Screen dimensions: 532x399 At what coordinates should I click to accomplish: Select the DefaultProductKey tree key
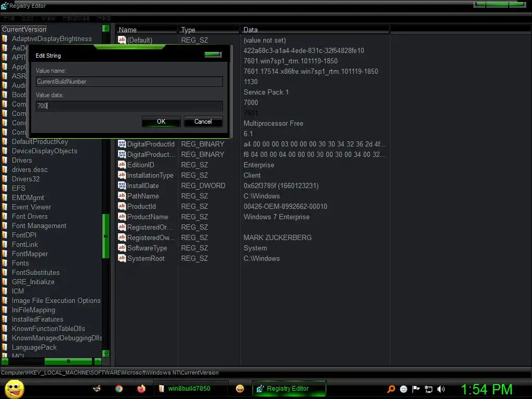click(40, 141)
